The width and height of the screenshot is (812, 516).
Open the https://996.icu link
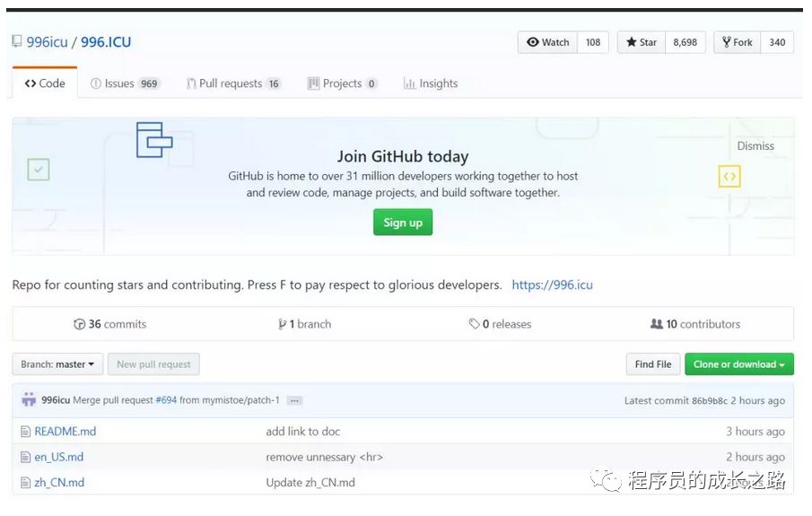[552, 285]
